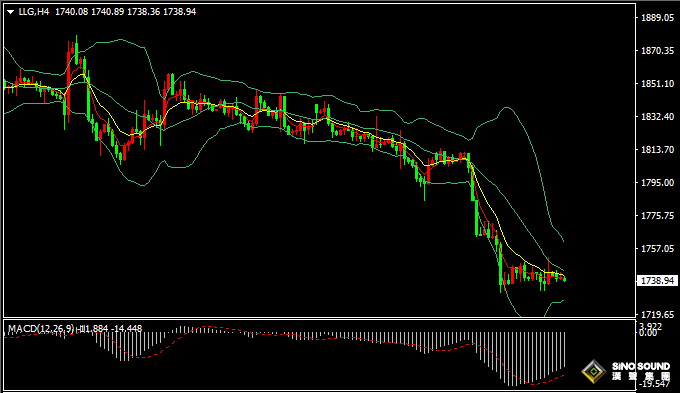Click the triangle arrow beside LLG,H4
Image resolution: width=680 pixels, height=393 pixels.
[x=10, y=12]
